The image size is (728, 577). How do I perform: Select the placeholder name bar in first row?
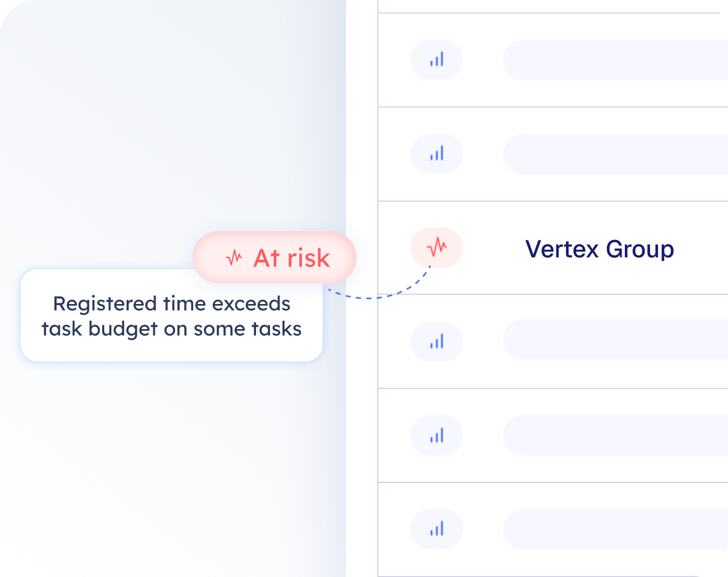pos(616,60)
